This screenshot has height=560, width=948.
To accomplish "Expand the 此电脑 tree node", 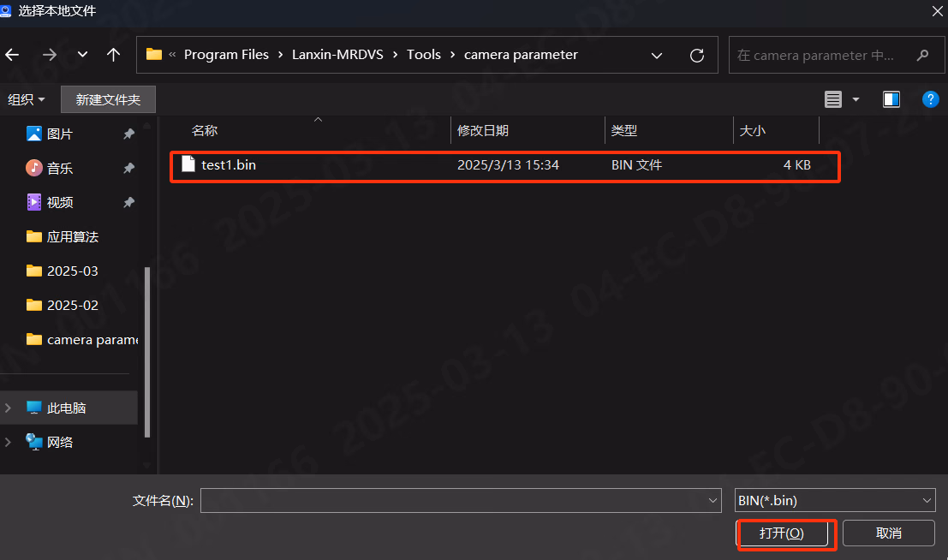I will [x=8, y=408].
